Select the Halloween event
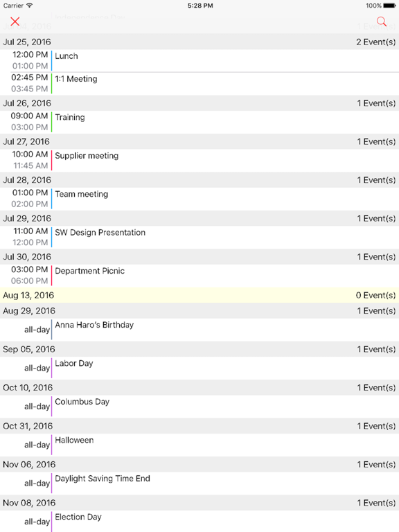This screenshot has width=399, height=532. 199,445
